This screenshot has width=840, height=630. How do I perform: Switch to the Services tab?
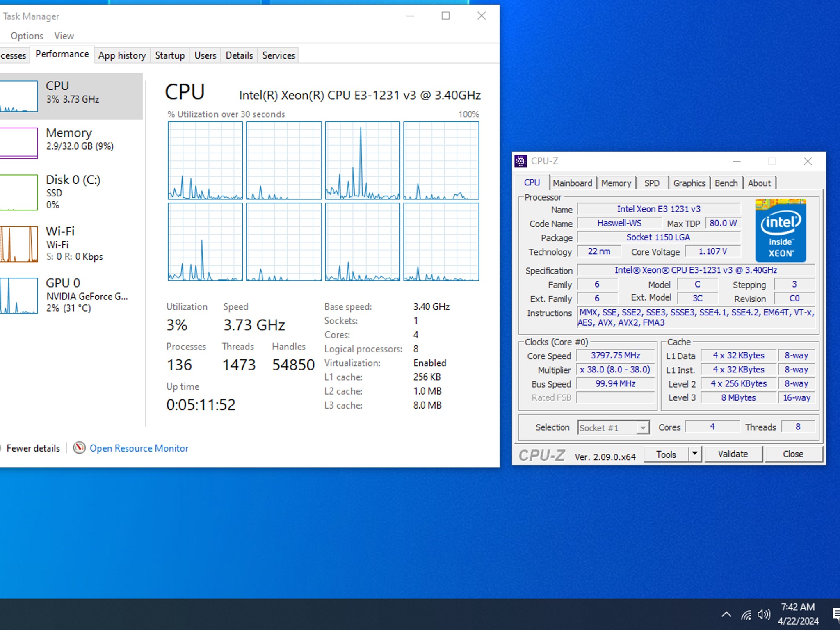[278, 55]
